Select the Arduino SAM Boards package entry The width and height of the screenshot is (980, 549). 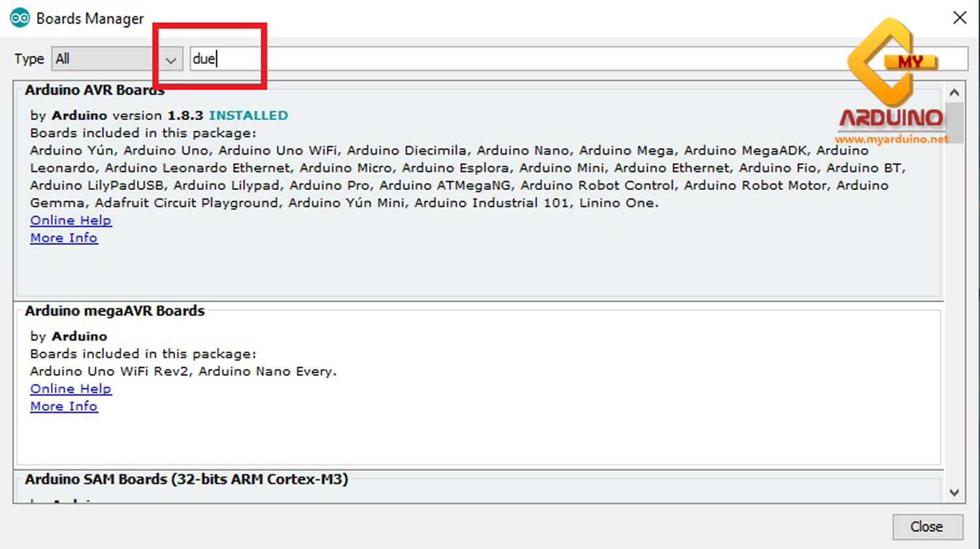pos(186,479)
